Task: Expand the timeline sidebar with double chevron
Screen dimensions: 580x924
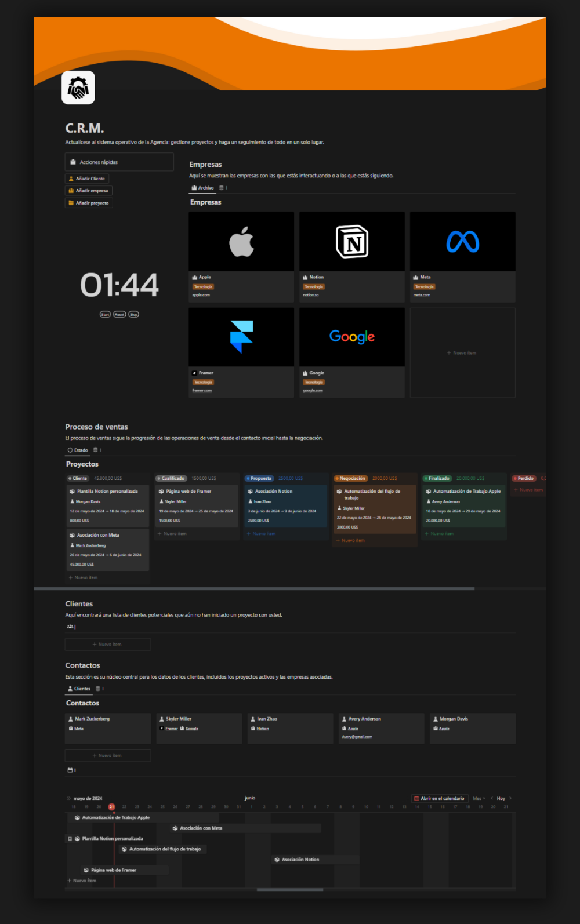Action: 69,798
